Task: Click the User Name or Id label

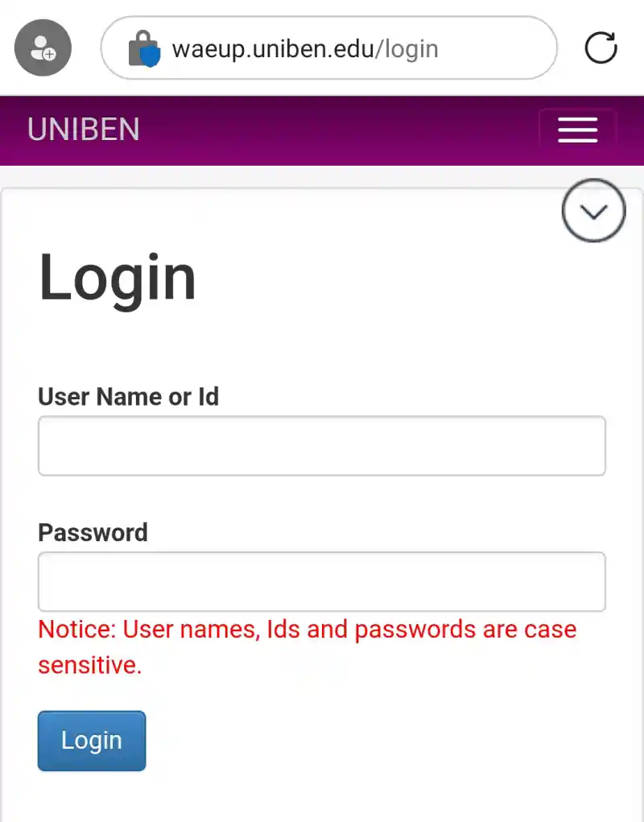Action: pos(129,396)
